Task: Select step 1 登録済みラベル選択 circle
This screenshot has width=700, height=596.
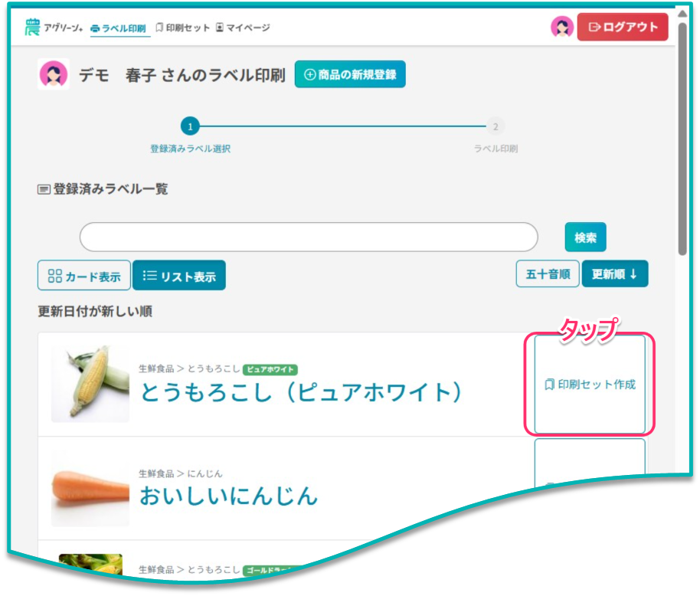Action: 190,127
